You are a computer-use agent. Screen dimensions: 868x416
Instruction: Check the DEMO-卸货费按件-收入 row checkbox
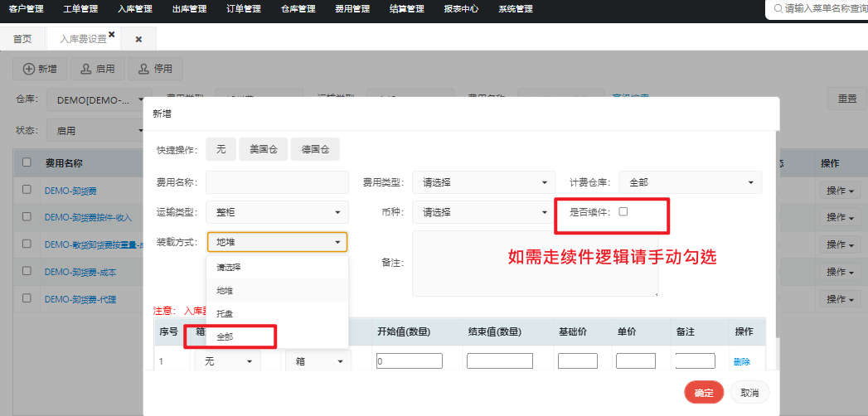click(27, 216)
